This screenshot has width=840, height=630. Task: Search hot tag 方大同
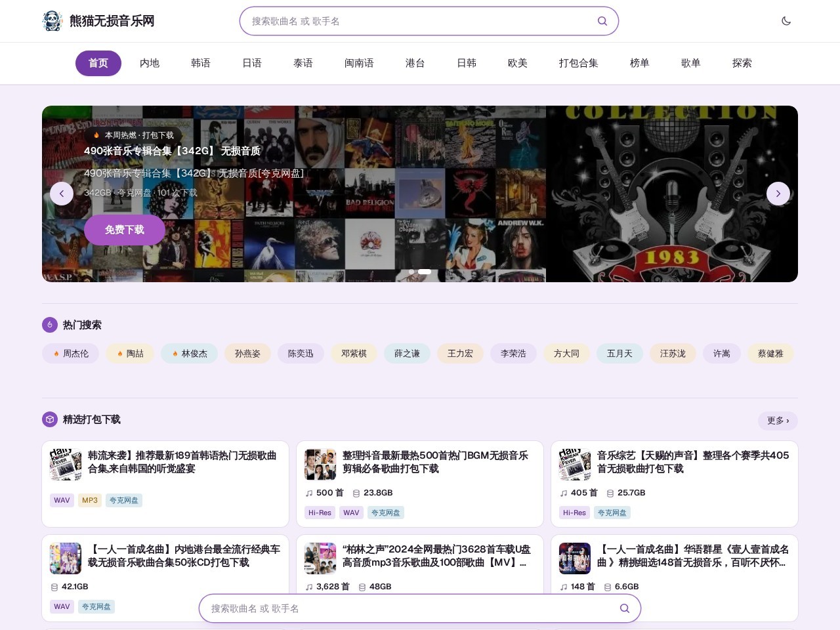point(566,353)
